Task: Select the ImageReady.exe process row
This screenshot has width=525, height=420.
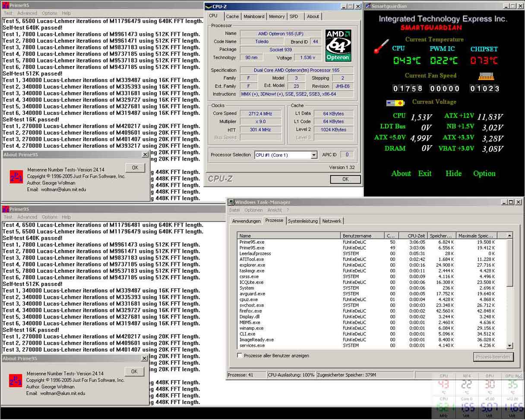Action: coord(372,340)
